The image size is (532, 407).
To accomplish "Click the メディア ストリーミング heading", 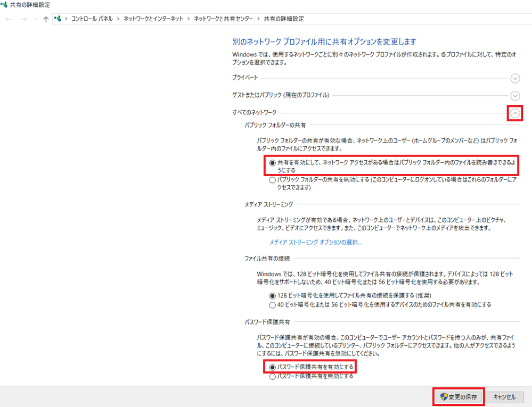I will (269, 204).
